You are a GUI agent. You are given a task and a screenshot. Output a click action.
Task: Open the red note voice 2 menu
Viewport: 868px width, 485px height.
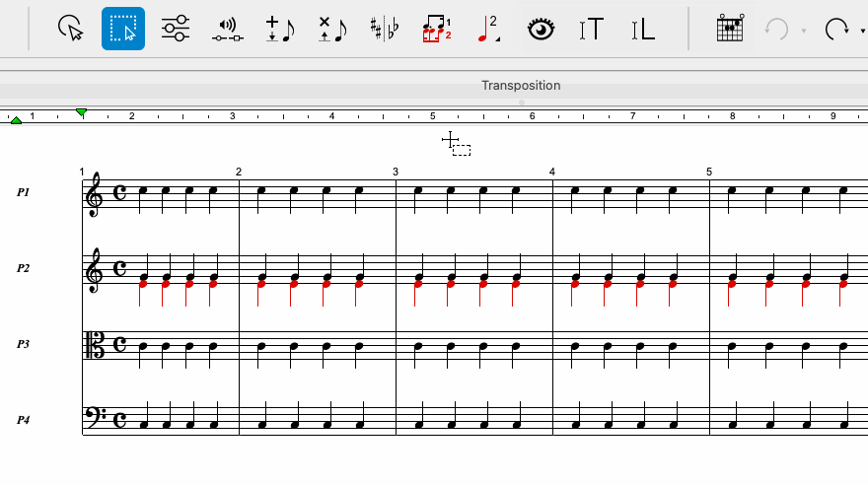(489, 29)
